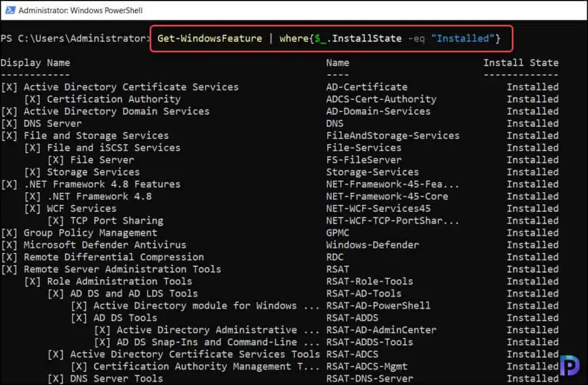This screenshot has width=588, height=385.
Task: Click the Display Name column header
Action: tap(35, 63)
